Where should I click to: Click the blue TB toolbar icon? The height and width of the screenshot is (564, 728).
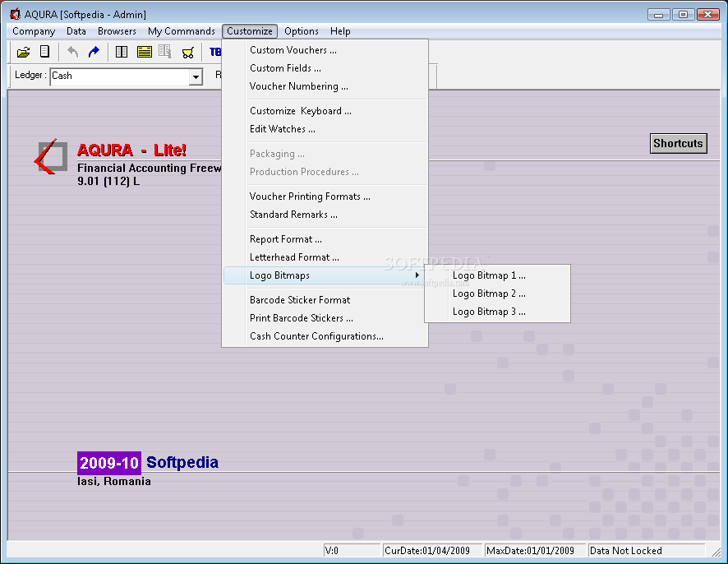tap(215, 52)
